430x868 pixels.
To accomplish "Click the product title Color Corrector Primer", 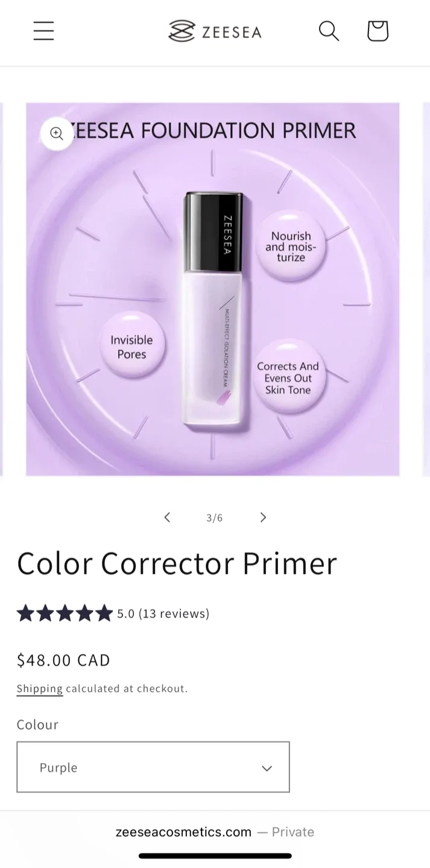I will [x=176, y=562].
